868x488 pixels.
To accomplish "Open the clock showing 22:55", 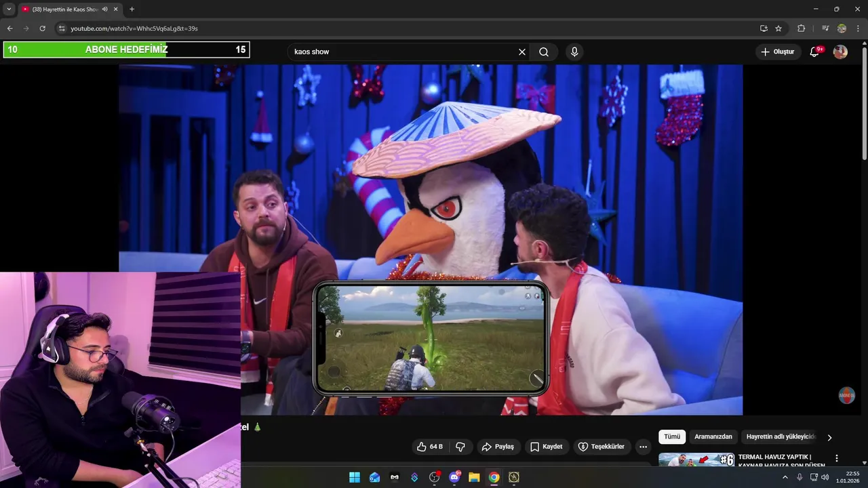I will (x=848, y=477).
